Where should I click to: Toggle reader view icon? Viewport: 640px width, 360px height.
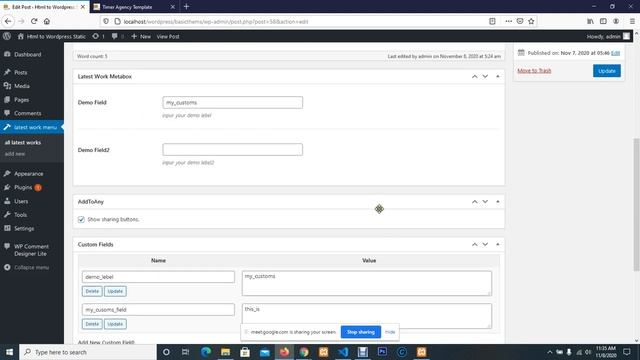point(492,21)
